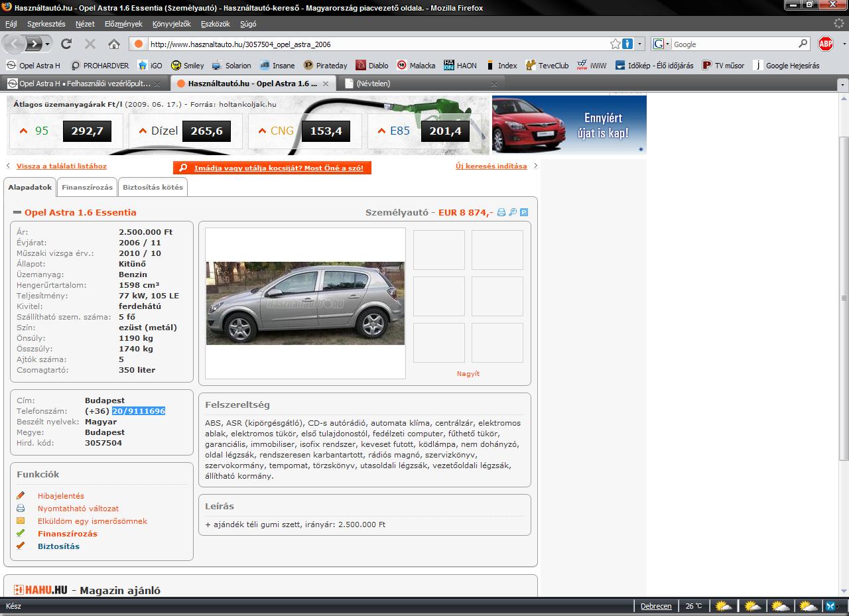Open the iGO bookmark
The height and width of the screenshot is (616, 849).
150,66
